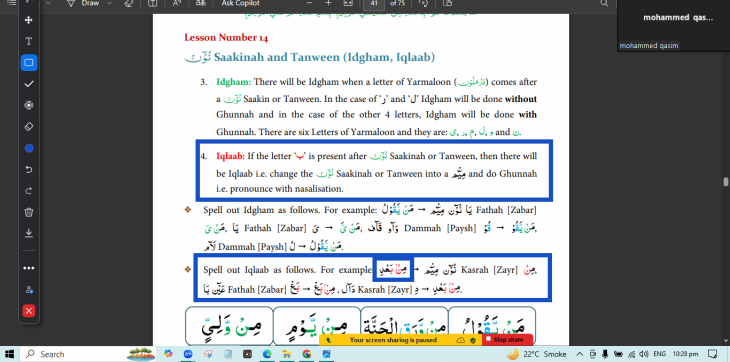Open Ask Copilot in PDF toolbar

coord(241,3)
